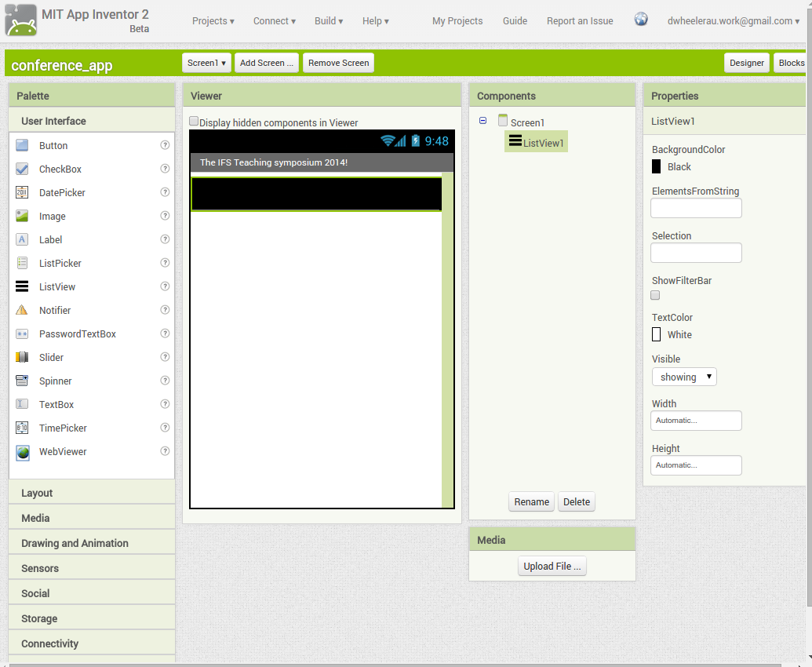Open help for the ListView component

165,286
